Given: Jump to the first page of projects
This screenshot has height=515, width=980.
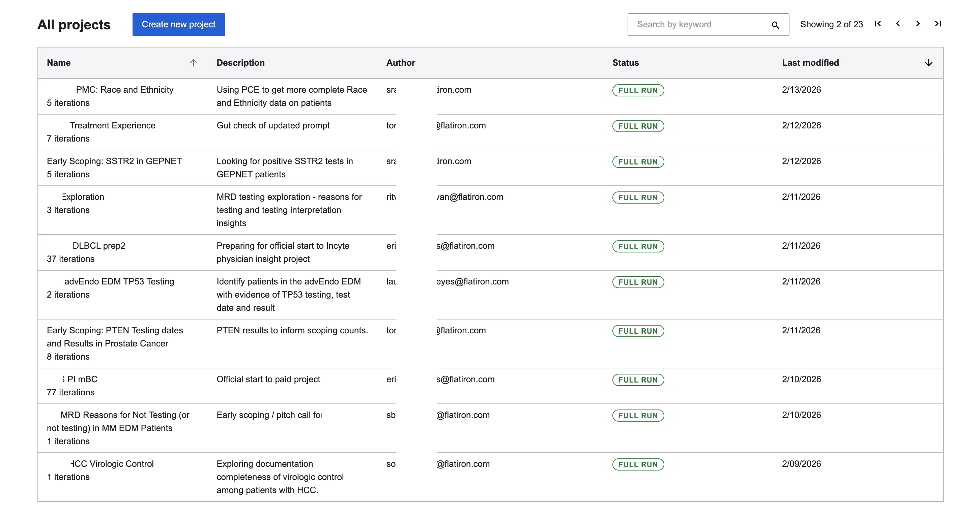Looking at the screenshot, I should pyautogui.click(x=877, y=24).
